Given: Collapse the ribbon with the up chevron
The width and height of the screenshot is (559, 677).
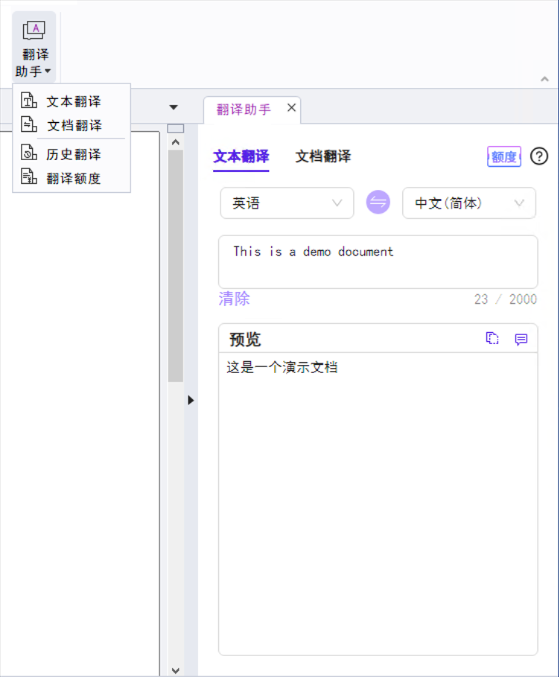Looking at the screenshot, I should tap(545, 79).
